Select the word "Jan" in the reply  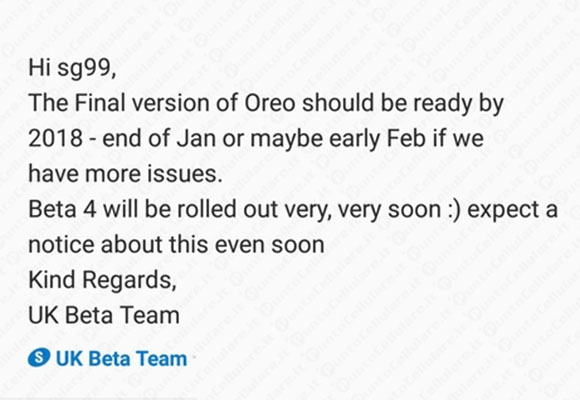click(x=196, y=138)
